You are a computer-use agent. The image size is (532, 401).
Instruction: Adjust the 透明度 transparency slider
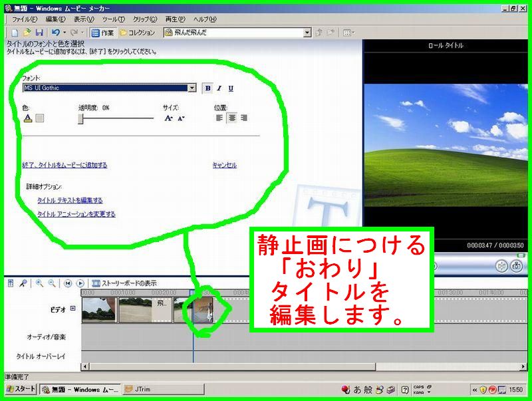(80, 119)
